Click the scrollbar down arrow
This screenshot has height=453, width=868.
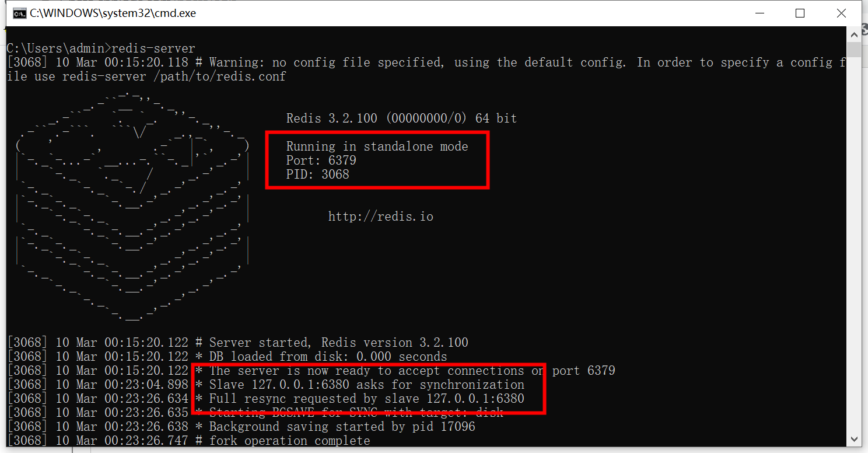[854, 439]
